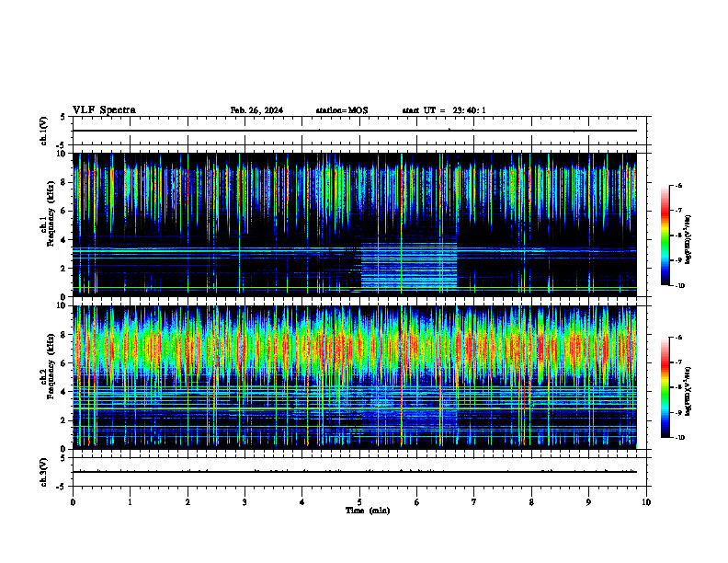Click the 'Time (min)' axis label
The width and height of the screenshot is (728, 563).
coord(368,511)
